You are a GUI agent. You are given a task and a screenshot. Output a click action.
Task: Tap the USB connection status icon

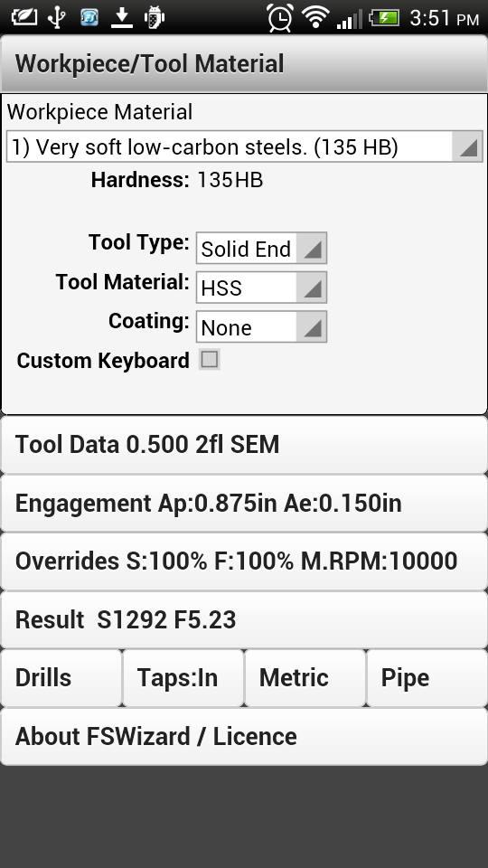click(56, 17)
